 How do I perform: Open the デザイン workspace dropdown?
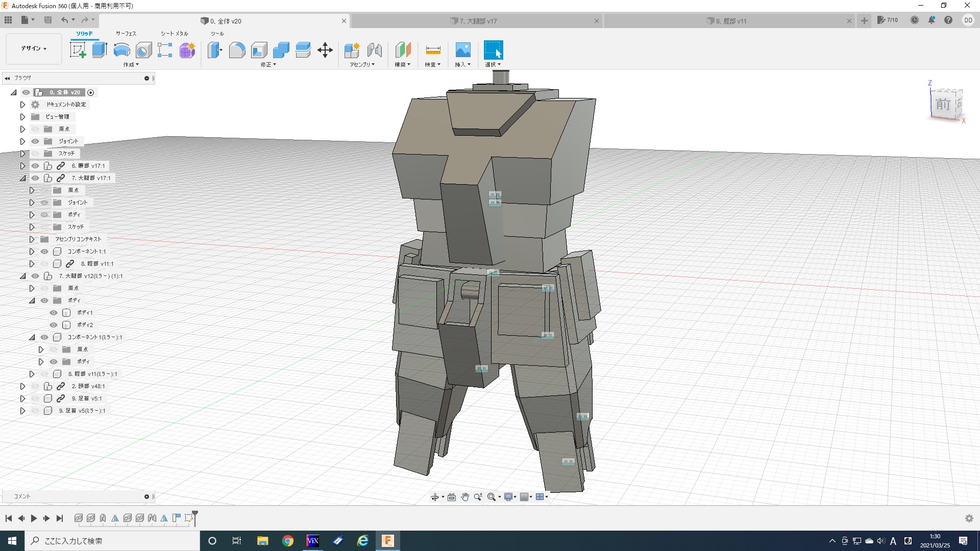[x=34, y=48]
